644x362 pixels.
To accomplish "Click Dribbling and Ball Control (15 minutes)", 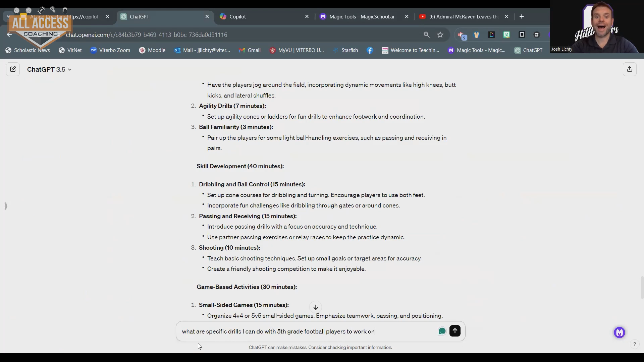I will click(x=252, y=184).
